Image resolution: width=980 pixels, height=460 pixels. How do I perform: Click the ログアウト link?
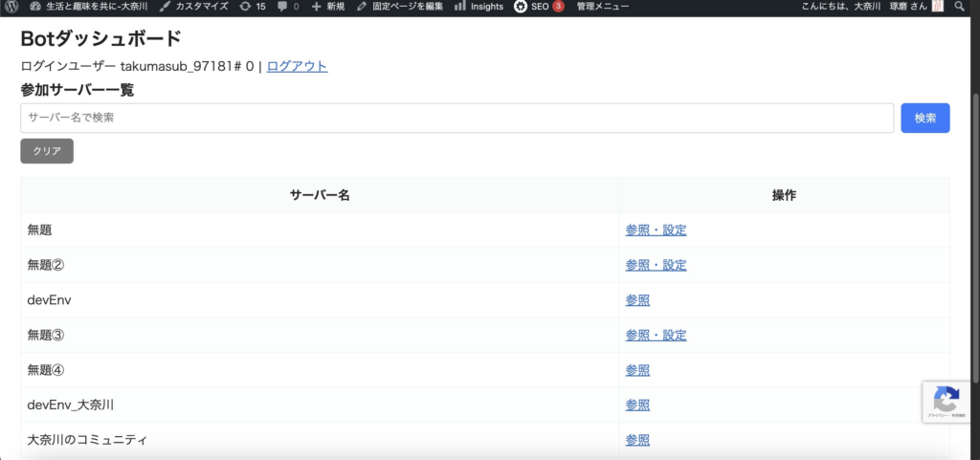(297, 66)
